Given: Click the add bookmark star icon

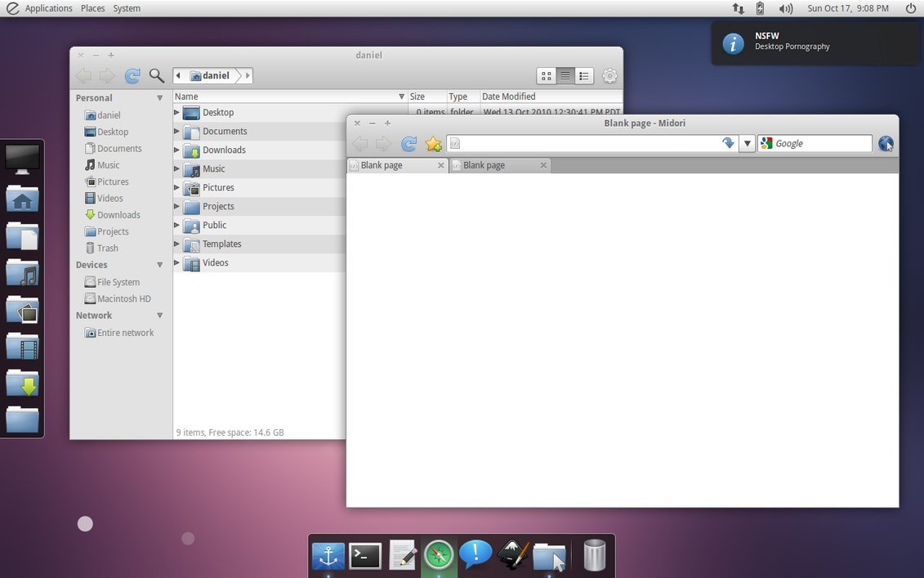Looking at the screenshot, I should click(x=434, y=144).
